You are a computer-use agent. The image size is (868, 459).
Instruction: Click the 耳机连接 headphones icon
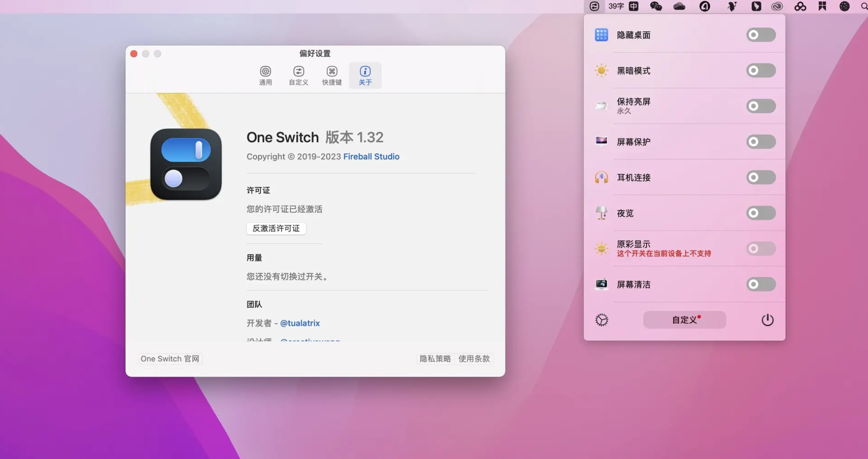coord(601,177)
